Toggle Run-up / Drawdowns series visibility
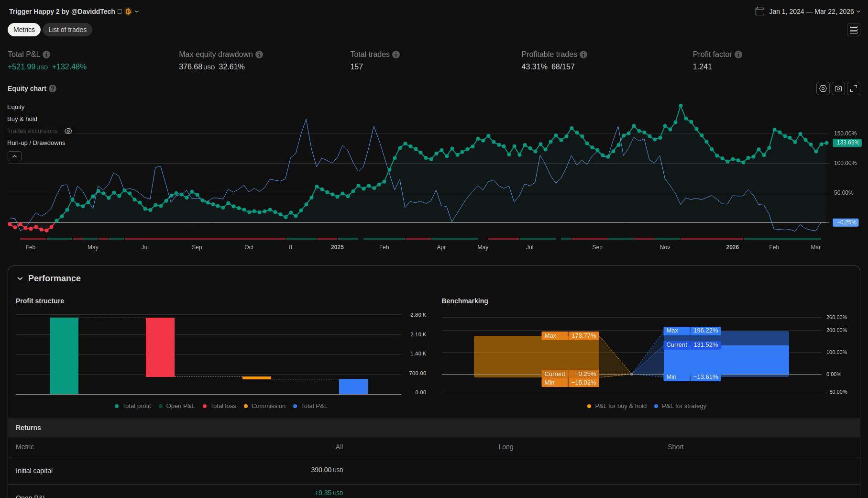 36,143
